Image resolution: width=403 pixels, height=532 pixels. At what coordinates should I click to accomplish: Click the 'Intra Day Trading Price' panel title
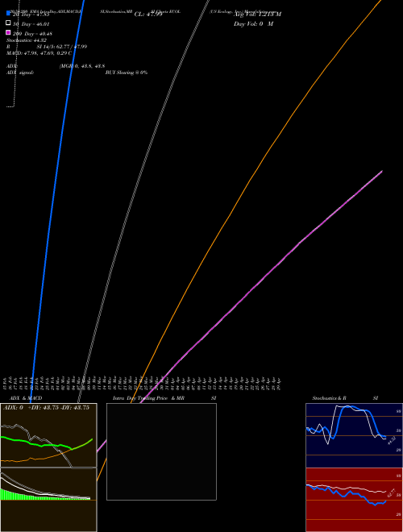point(140,398)
